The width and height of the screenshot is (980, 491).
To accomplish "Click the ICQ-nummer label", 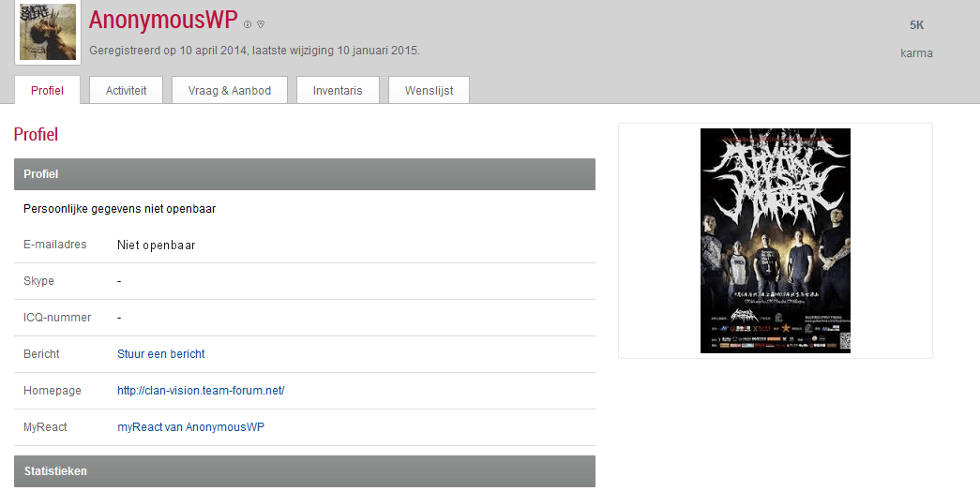I will (x=57, y=318).
